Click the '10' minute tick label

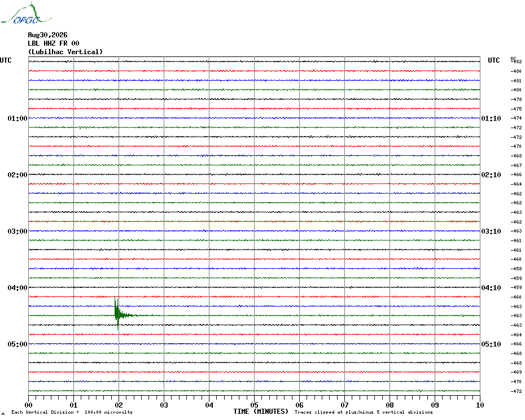[480, 405]
